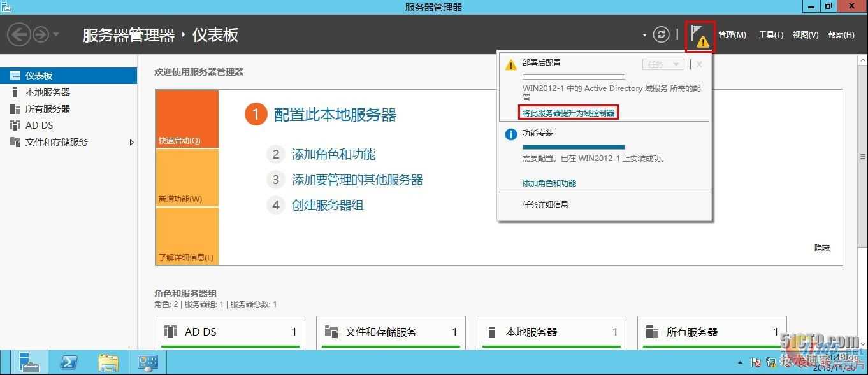Select the 了解详细信息(L) tile

pyautogui.click(x=187, y=236)
